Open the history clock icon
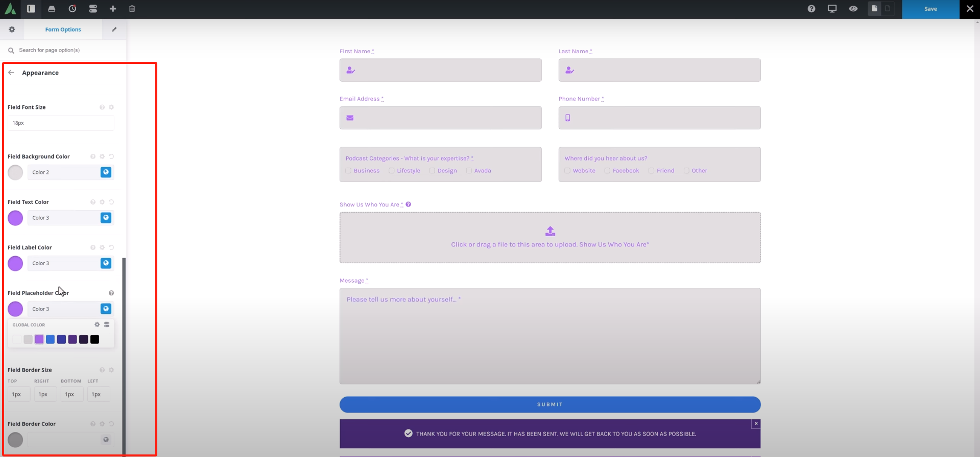This screenshot has height=457, width=980. click(x=73, y=9)
